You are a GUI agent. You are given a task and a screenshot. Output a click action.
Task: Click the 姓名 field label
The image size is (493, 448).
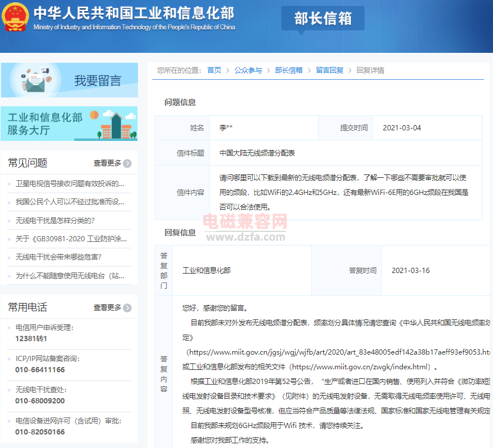[197, 128]
